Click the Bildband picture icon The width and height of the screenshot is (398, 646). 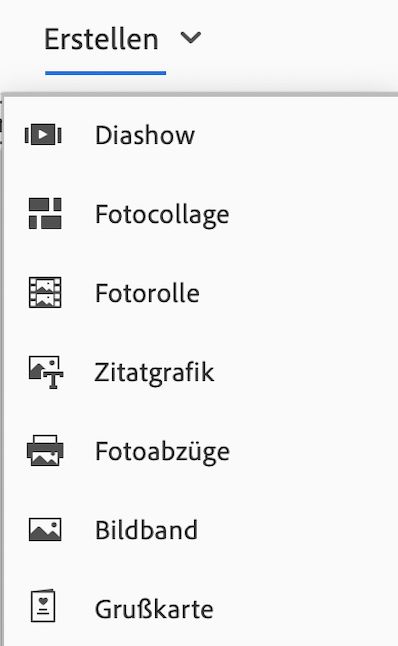[45, 529]
